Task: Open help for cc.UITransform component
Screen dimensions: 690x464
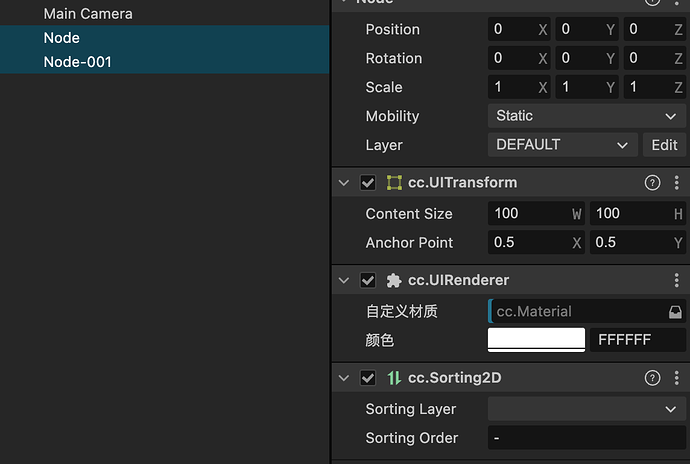Action: [x=653, y=183]
